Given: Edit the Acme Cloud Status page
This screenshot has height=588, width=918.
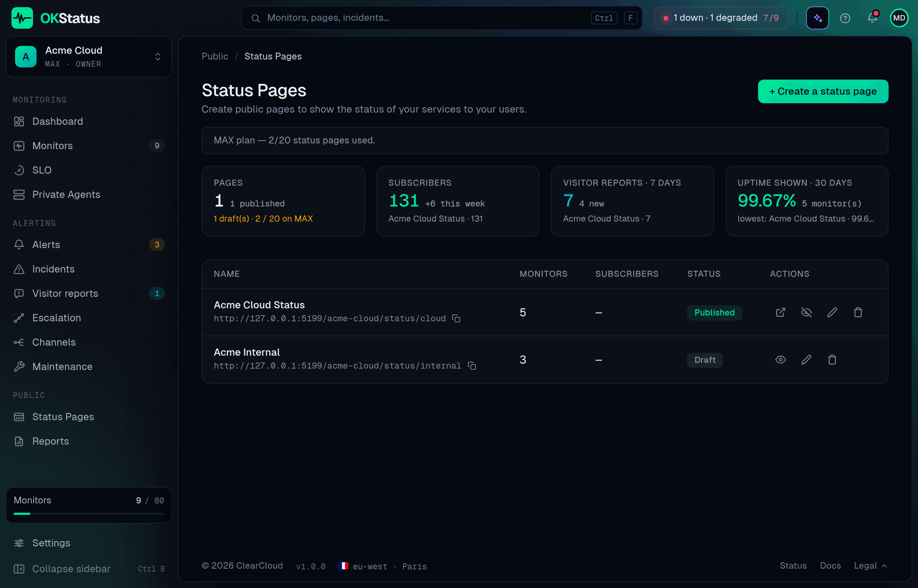Looking at the screenshot, I should (832, 312).
